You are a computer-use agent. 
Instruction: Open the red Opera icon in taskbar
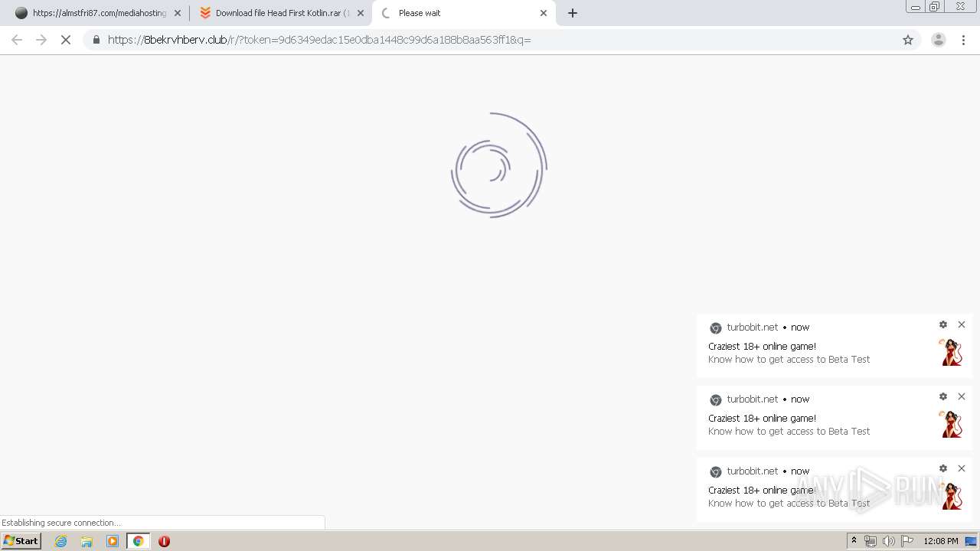(164, 541)
